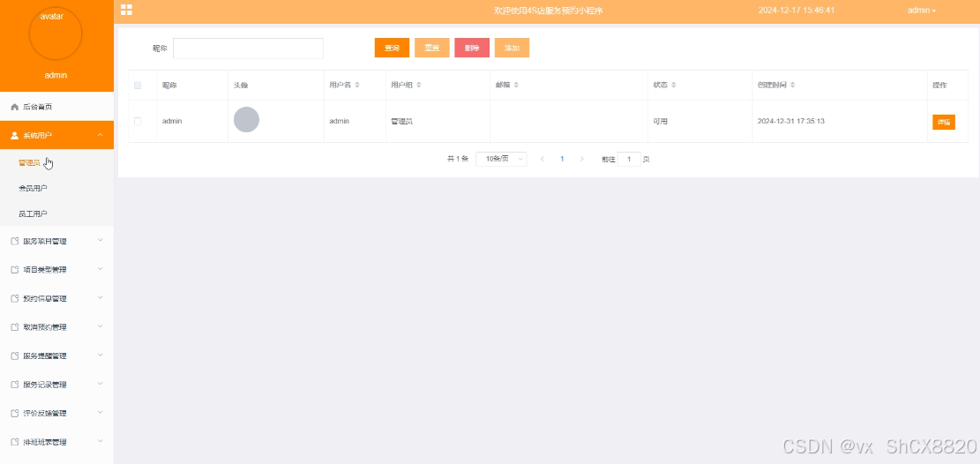Click the grid menu icon in top bar

pos(126,10)
